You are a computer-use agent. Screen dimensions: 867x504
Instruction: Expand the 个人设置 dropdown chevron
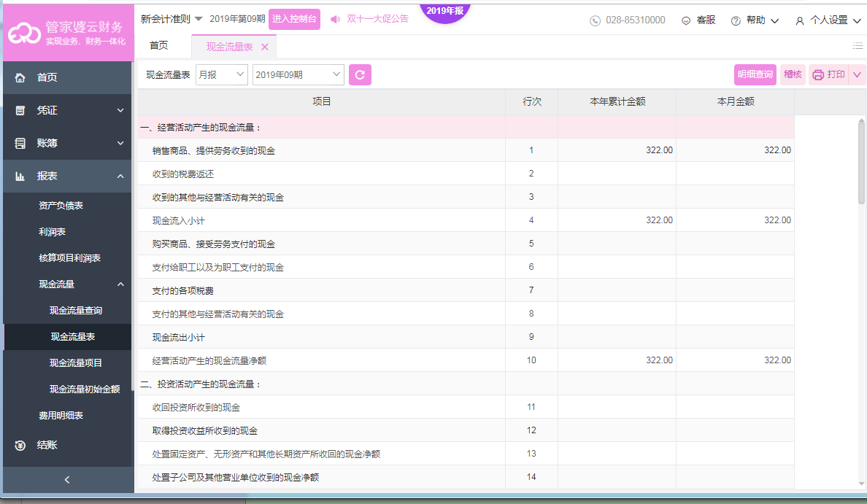pos(857,21)
